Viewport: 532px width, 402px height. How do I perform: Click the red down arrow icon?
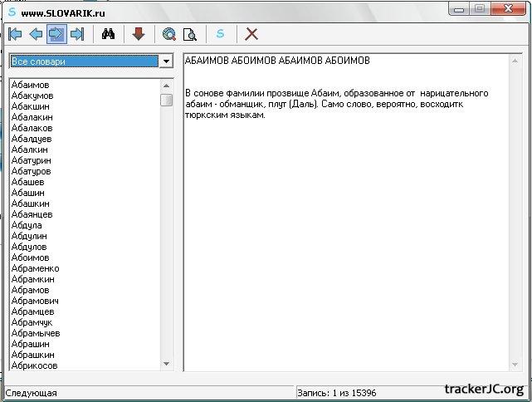click(x=139, y=34)
